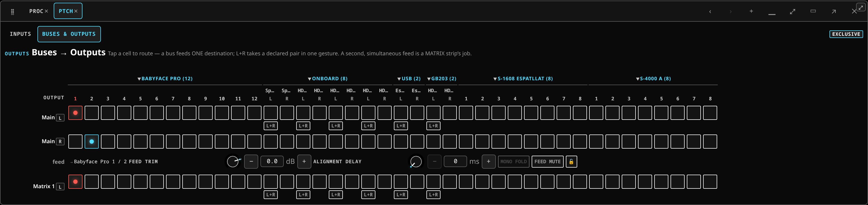868x205 pixels.
Task: Click the diagonal double-arrow icon in the title bar
Action: (x=793, y=11)
